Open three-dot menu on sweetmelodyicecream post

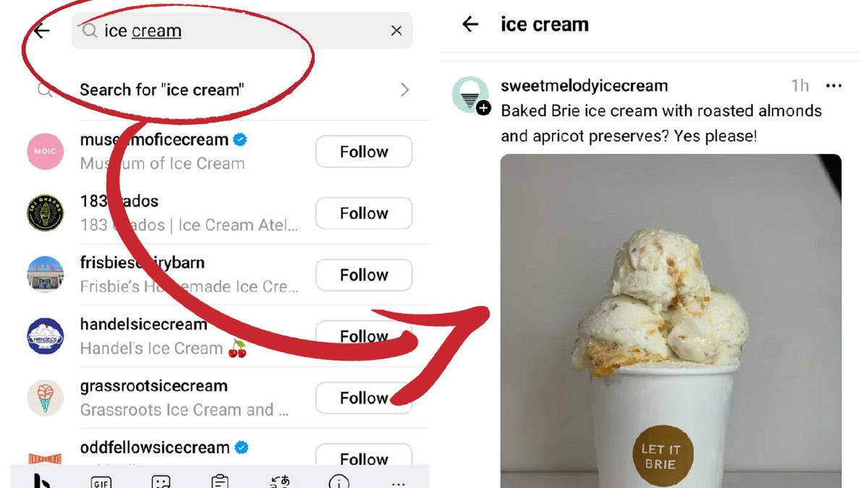(x=833, y=86)
